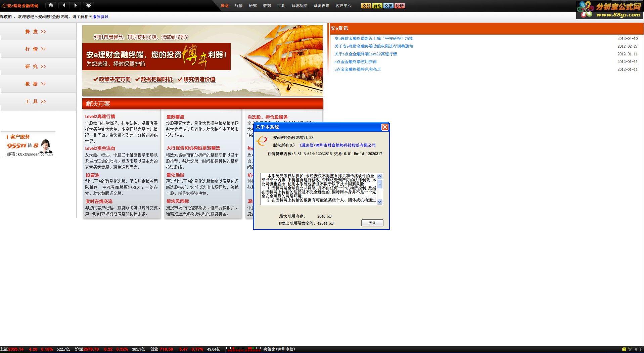Open the e点金金融终端特色和亮点 news item
644x353 pixels.
[358, 70]
